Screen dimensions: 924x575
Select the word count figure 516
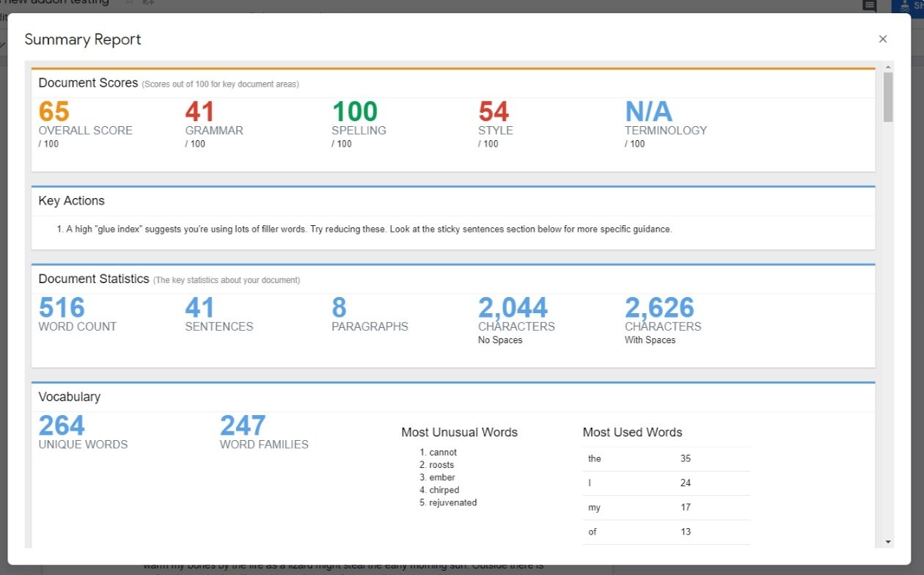[x=62, y=307]
